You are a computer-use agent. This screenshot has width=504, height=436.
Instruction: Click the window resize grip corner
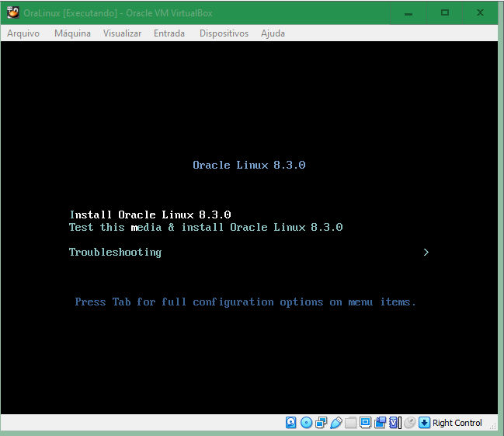(x=493, y=427)
